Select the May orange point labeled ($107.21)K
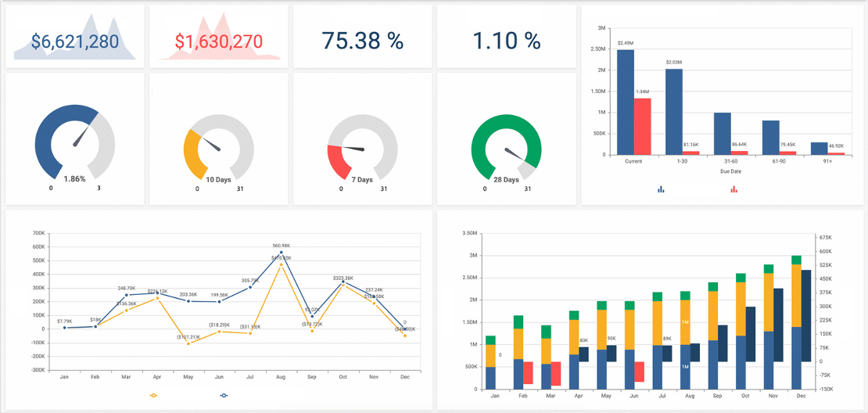Viewport: 868px width, 413px height. (x=188, y=343)
